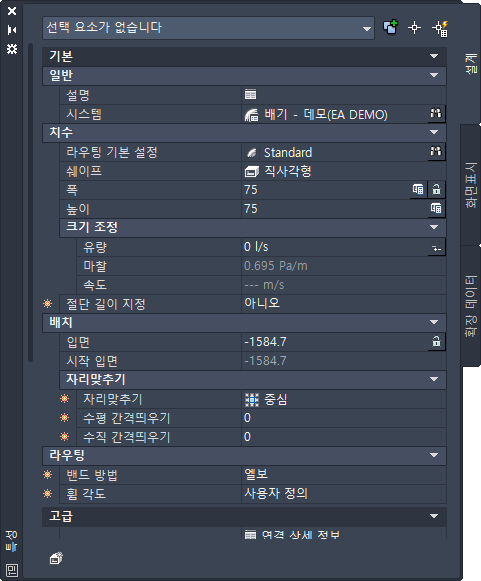
Task: Click the flow calculation icon in 유량 row
Action: (x=436, y=246)
